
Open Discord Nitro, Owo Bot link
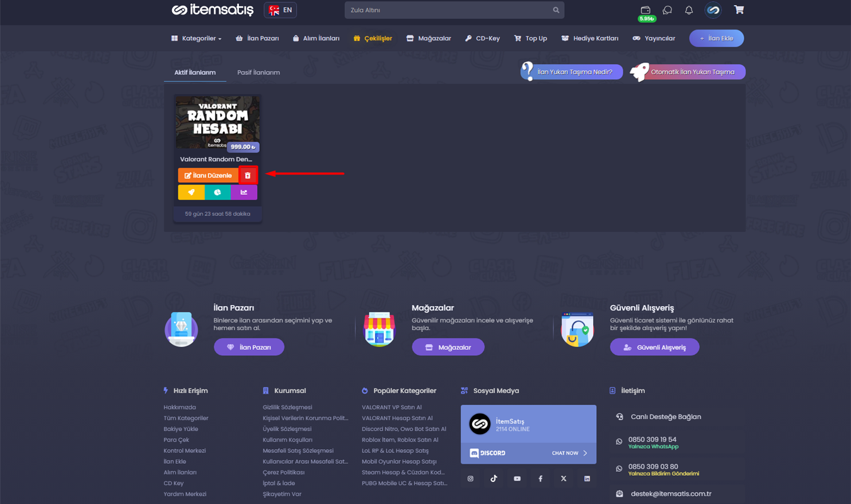(x=404, y=429)
